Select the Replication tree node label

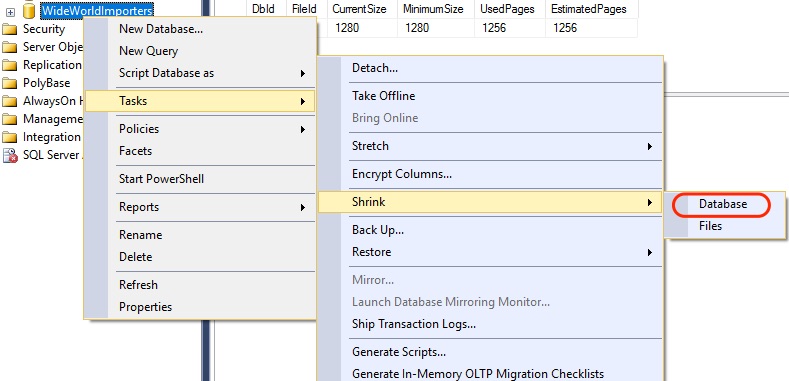(x=52, y=65)
